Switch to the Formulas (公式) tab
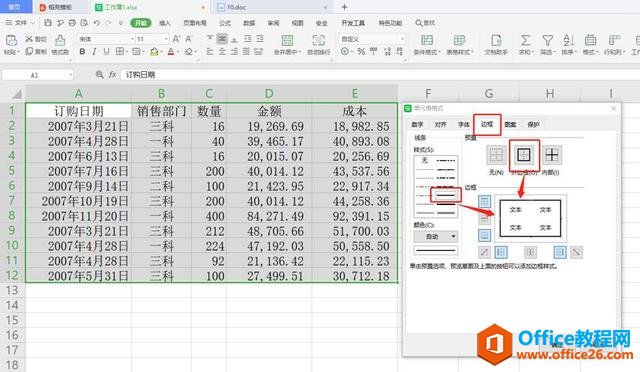Image resolution: width=640 pixels, height=372 pixels. coord(225,23)
